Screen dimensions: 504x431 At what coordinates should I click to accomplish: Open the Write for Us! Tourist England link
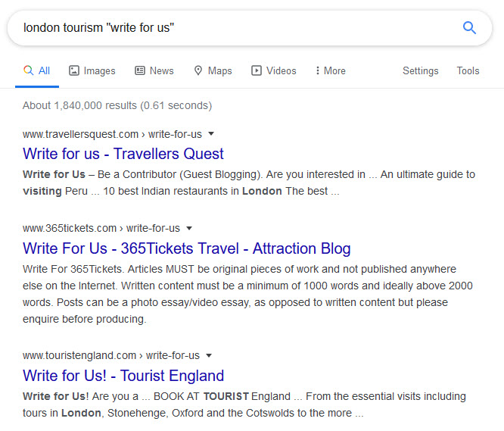[x=123, y=376]
